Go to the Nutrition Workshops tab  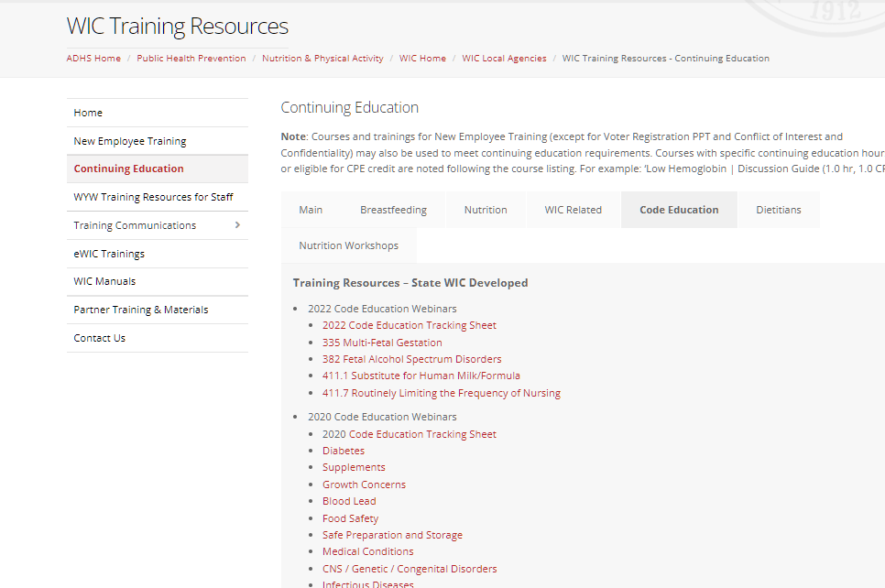coord(348,245)
